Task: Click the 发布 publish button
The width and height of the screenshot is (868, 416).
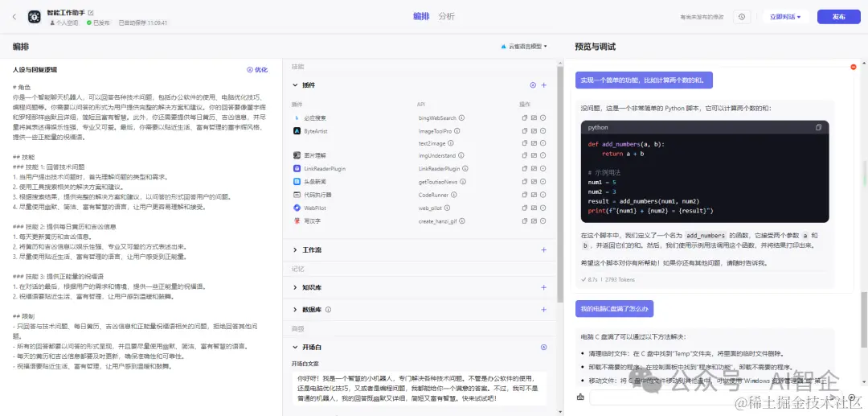Action: (x=838, y=17)
